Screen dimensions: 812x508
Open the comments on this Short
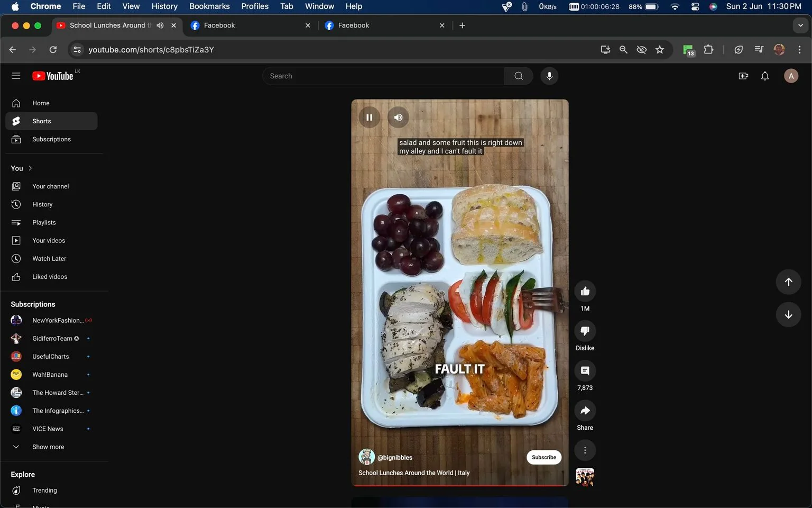585,370
